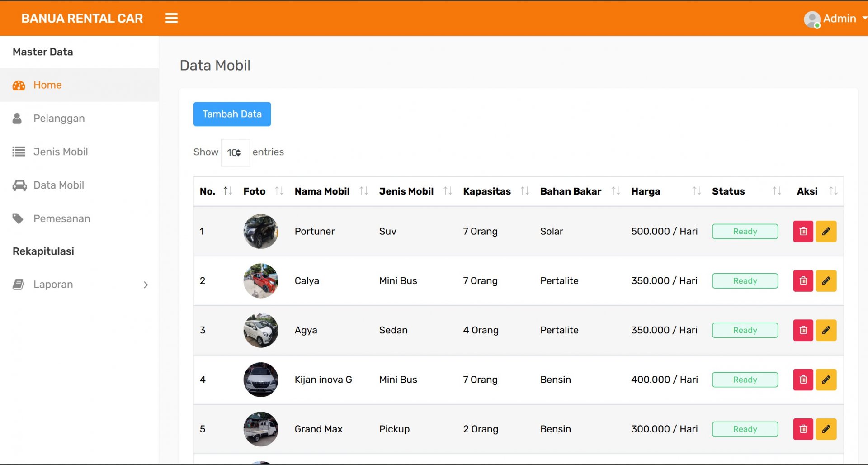Screen dimensions: 868x465
Task: Open the show entries count dropdown
Action: click(235, 153)
